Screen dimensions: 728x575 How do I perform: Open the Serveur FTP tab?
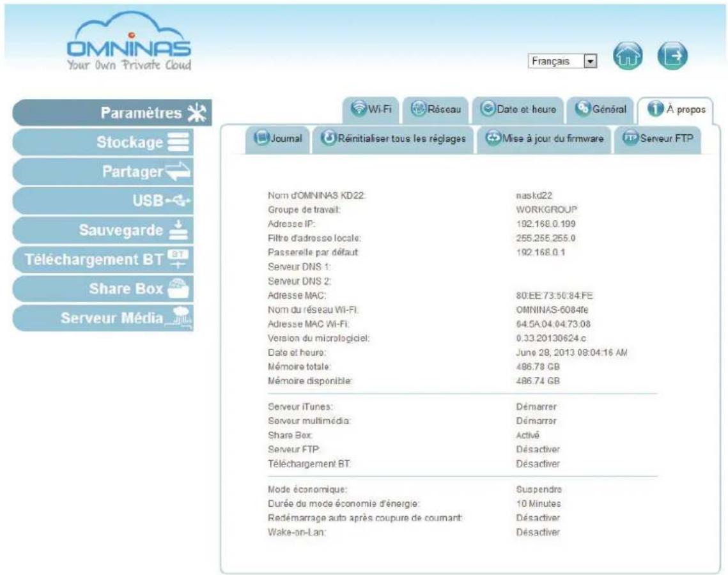(658, 139)
